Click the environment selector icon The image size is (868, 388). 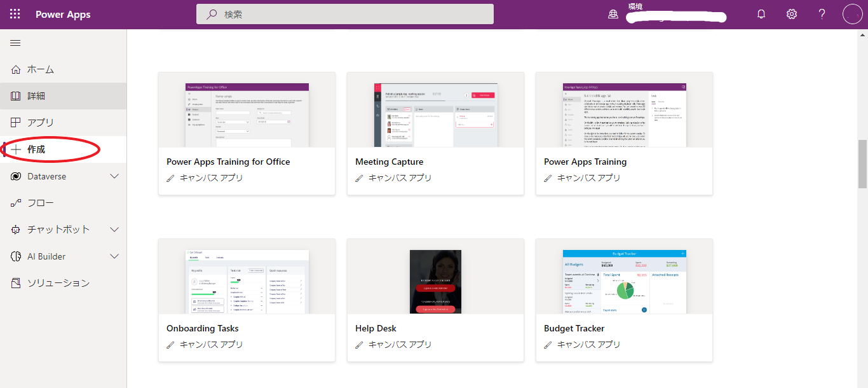[x=613, y=13]
